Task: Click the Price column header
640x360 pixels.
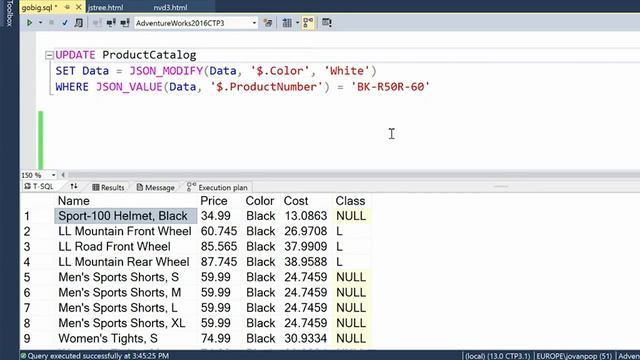Action: (213, 201)
